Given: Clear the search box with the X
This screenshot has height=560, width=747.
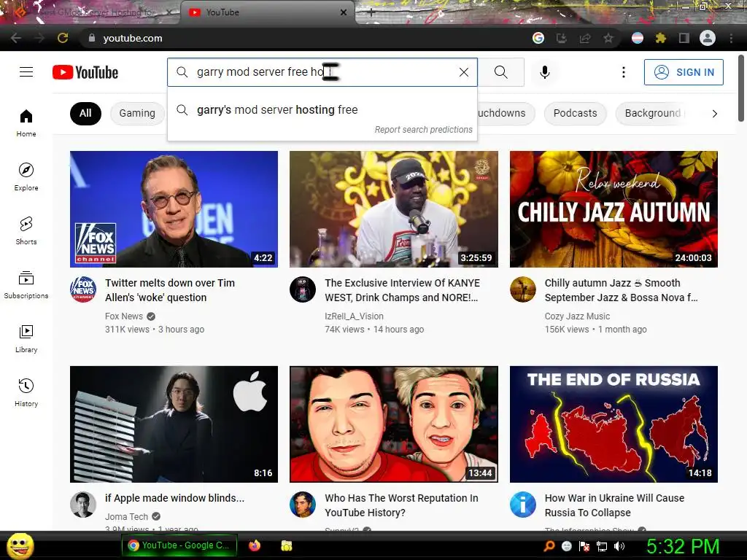Looking at the screenshot, I should point(463,72).
